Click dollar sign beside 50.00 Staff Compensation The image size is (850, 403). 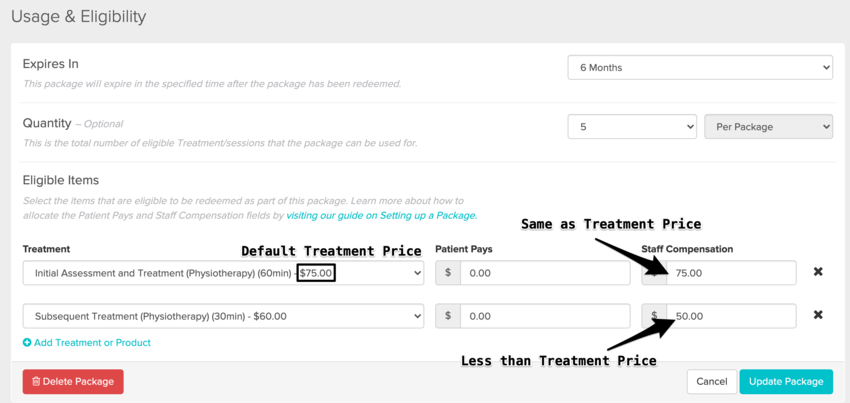654,316
